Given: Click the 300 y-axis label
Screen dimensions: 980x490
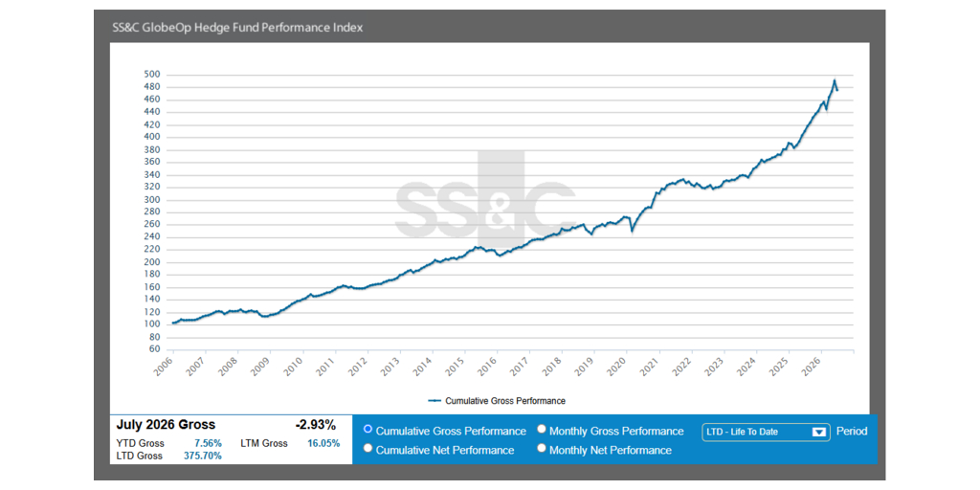Looking at the screenshot, I should (x=152, y=200).
